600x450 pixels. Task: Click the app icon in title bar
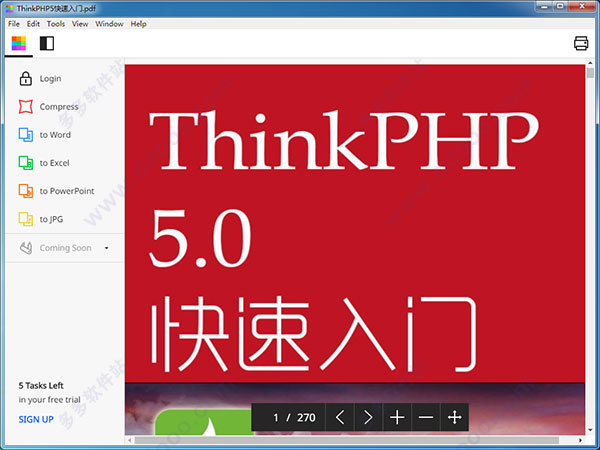tap(9, 8)
